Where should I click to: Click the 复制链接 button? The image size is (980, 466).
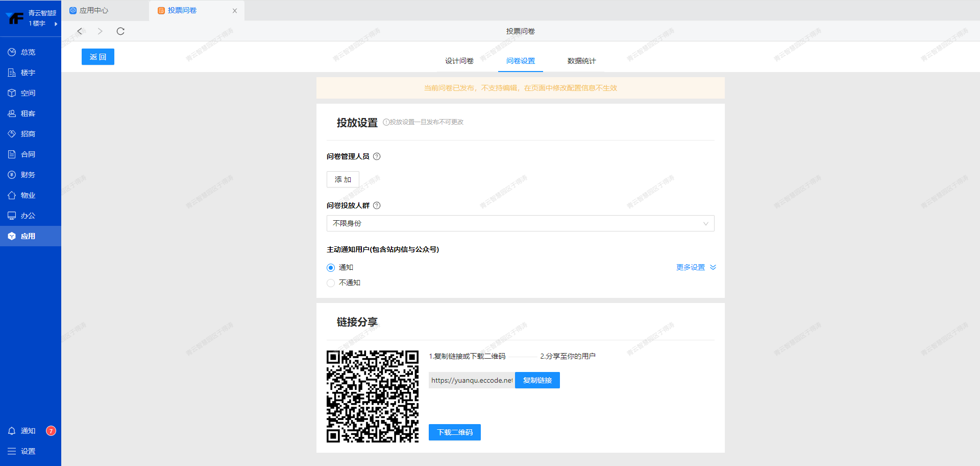[x=537, y=380]
